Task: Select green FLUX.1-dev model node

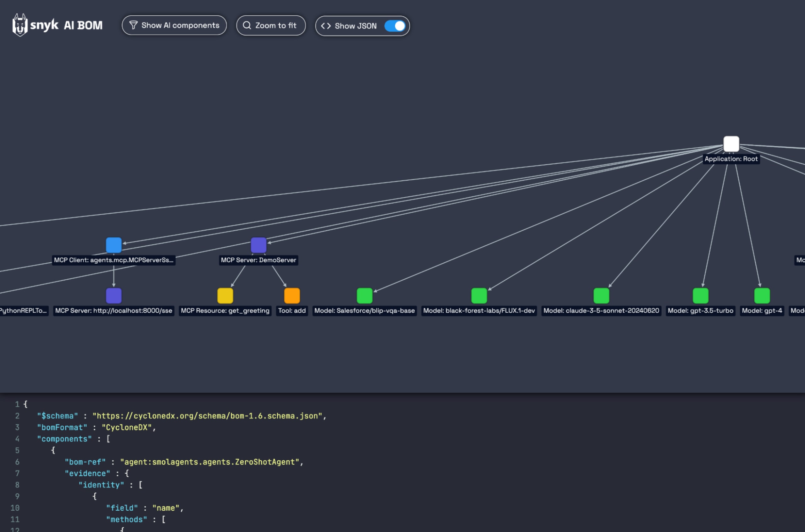Action: (479, 295)
